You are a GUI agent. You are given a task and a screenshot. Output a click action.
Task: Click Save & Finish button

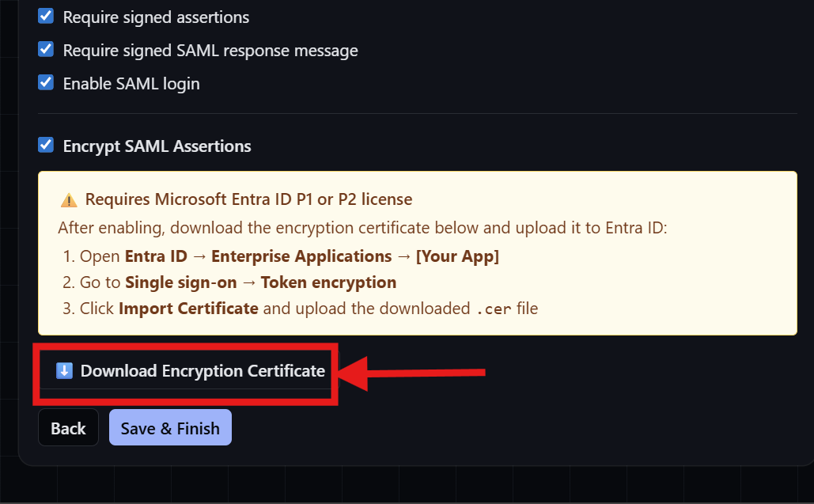click(x=170, y=427)
